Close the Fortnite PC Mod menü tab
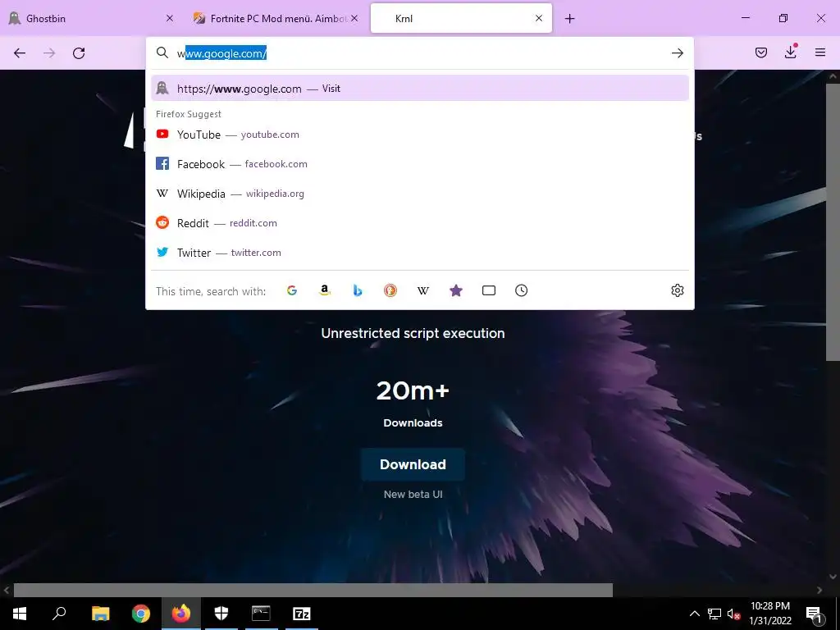Screen dimensions: 840x630 tap(354, 18)
